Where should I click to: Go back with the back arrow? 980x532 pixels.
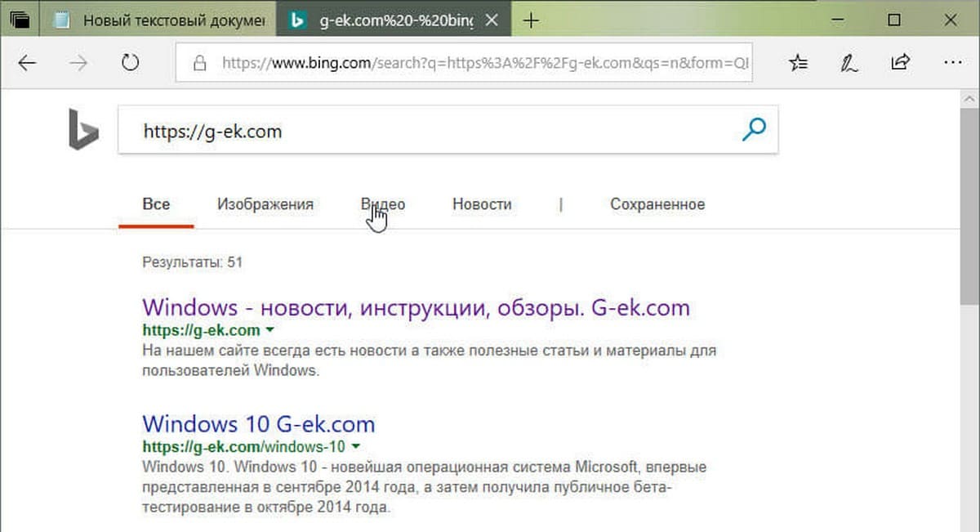tap(27, 63)
